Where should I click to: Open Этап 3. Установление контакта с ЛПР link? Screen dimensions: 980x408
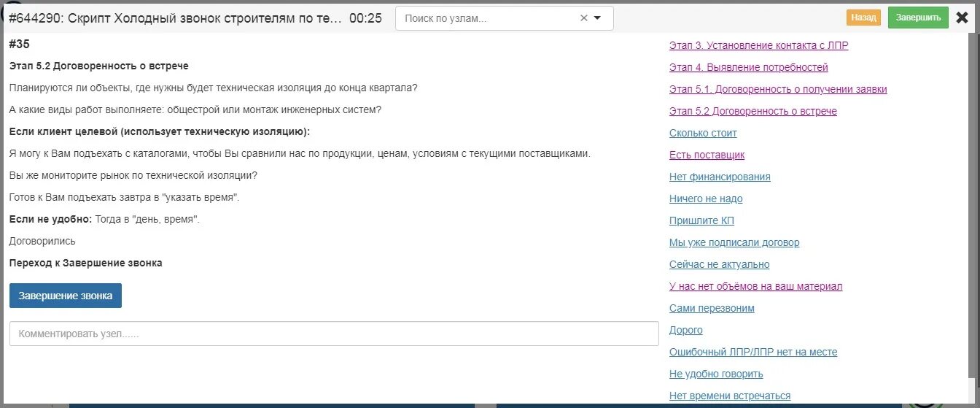click(758, 45)
